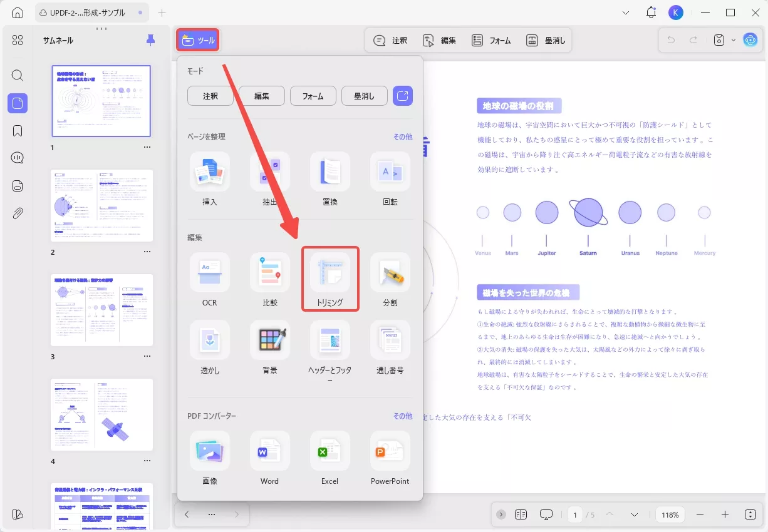The image size is (768, 532).
Task: Click the home icon in title bar
Action: pyautogui.click(x=18, y=13)
